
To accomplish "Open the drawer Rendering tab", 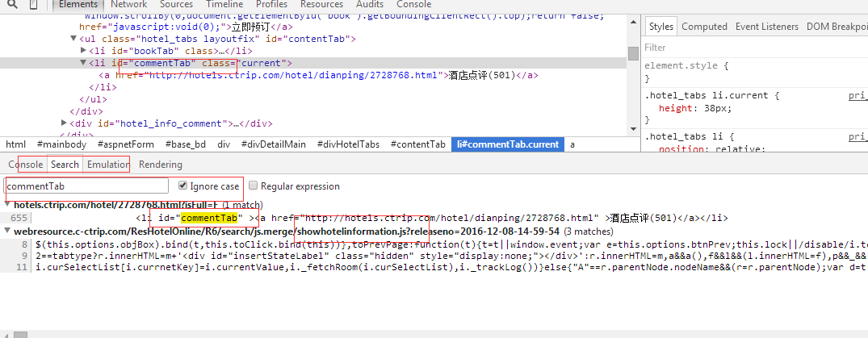I will pos(161,165).
